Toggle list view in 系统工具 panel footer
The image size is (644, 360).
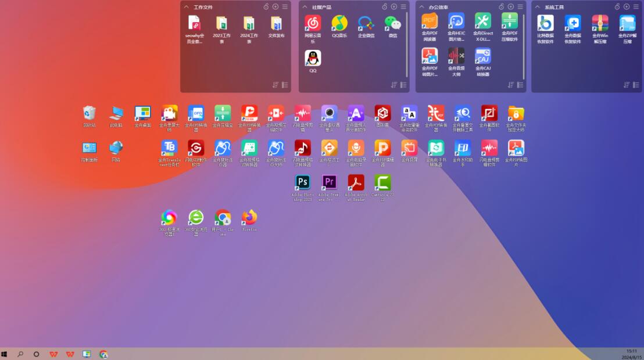pos(636,85)
